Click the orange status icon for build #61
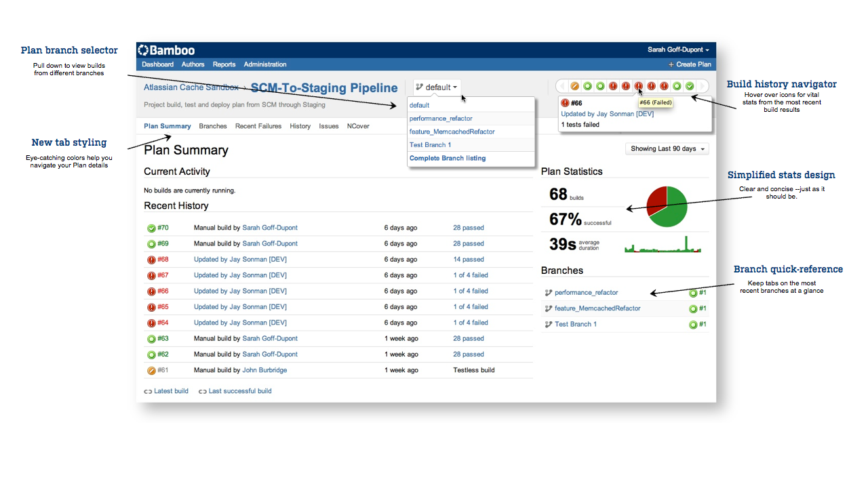The width and height of the screenshot is (868, 488). coord(151,371)
